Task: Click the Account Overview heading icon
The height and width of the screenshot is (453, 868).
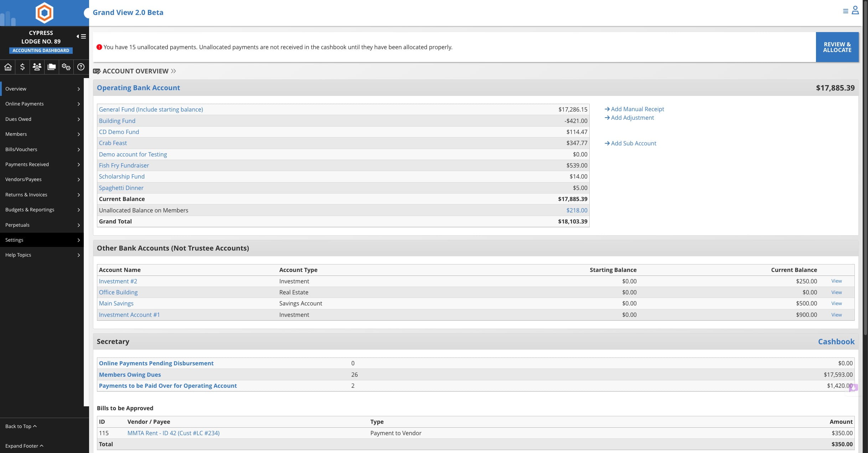Action: pos(96,71)
